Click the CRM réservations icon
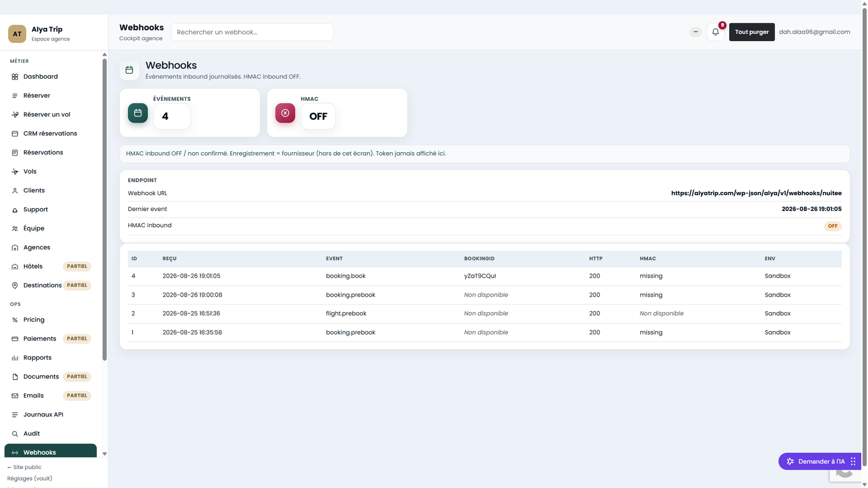The image size is (868, 488). click(x=15, y=134)
